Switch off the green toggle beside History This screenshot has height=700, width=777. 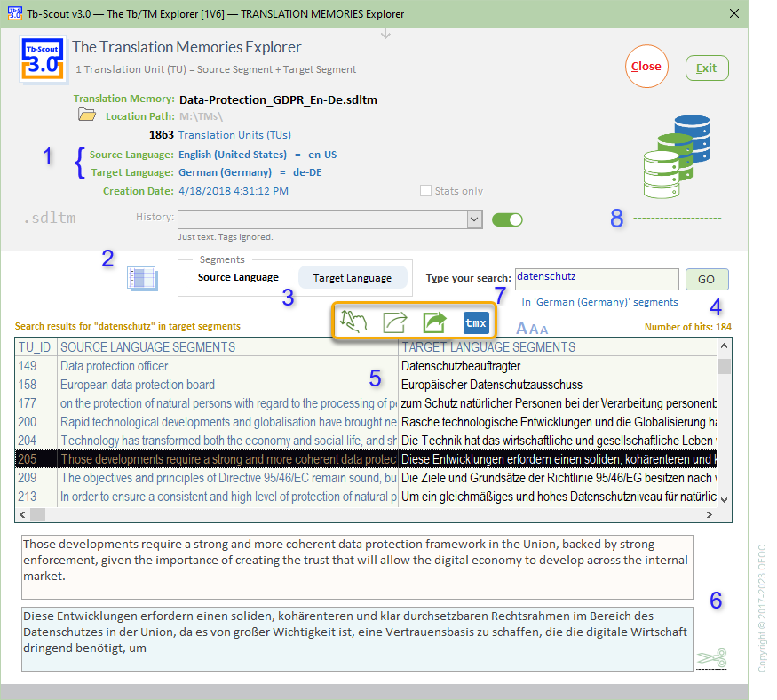point(507,219)
